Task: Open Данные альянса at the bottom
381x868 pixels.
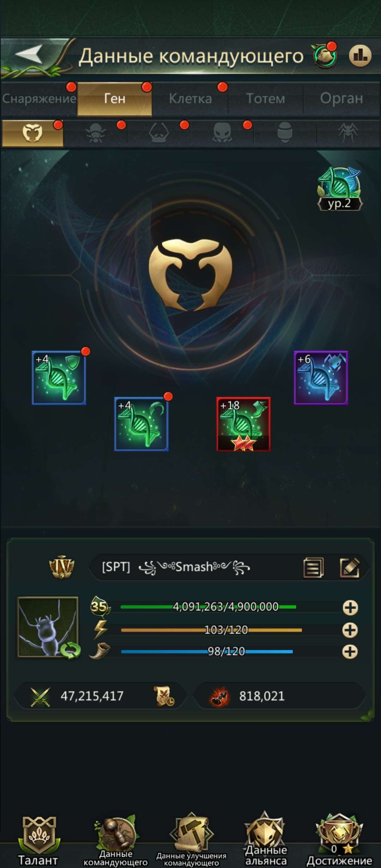Action: click(x=266, y=840)
